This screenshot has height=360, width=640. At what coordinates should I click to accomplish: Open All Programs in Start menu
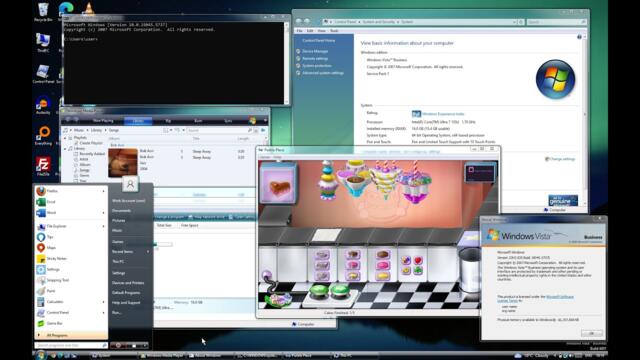point(71,335)
